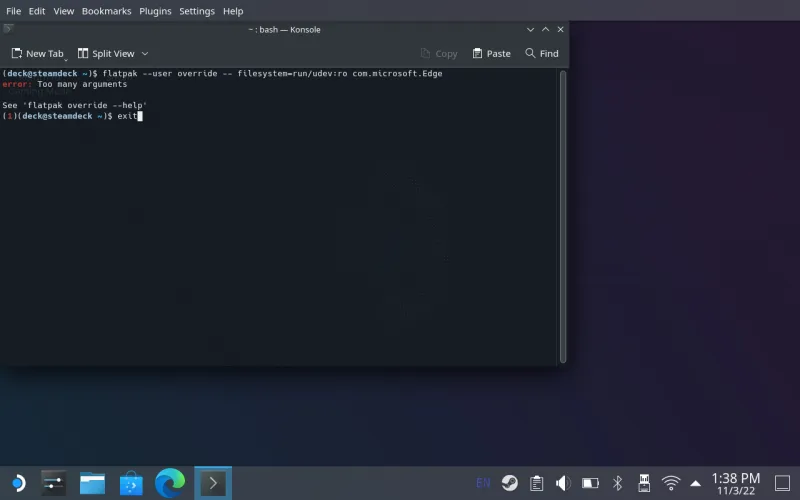Click the Paste button in the toolbar
This screenshot has height=500, width=800.
click(x=491, y=54)
